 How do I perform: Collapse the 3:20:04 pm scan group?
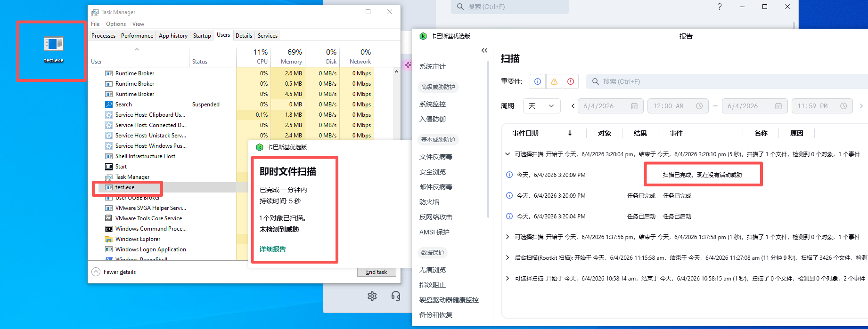508,154
